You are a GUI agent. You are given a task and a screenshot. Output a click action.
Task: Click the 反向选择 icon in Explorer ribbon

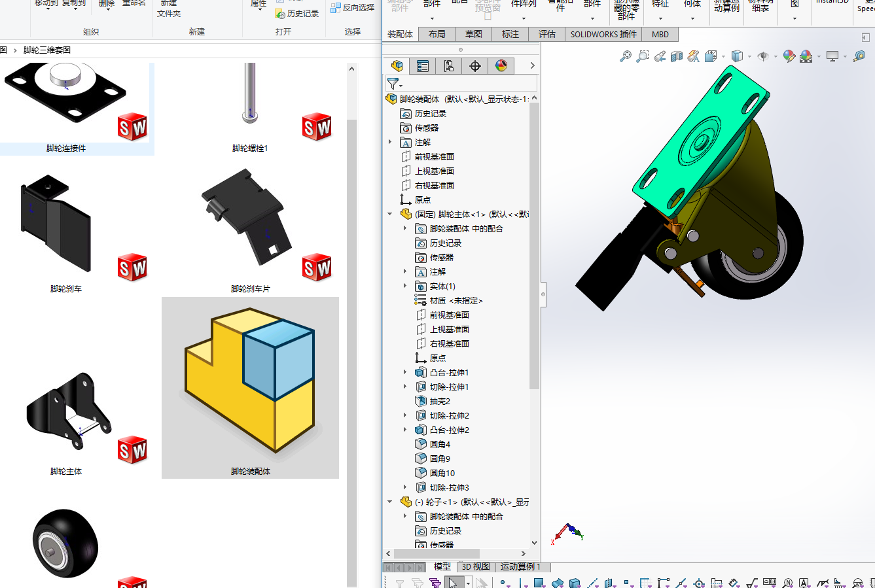click(336, 8)
